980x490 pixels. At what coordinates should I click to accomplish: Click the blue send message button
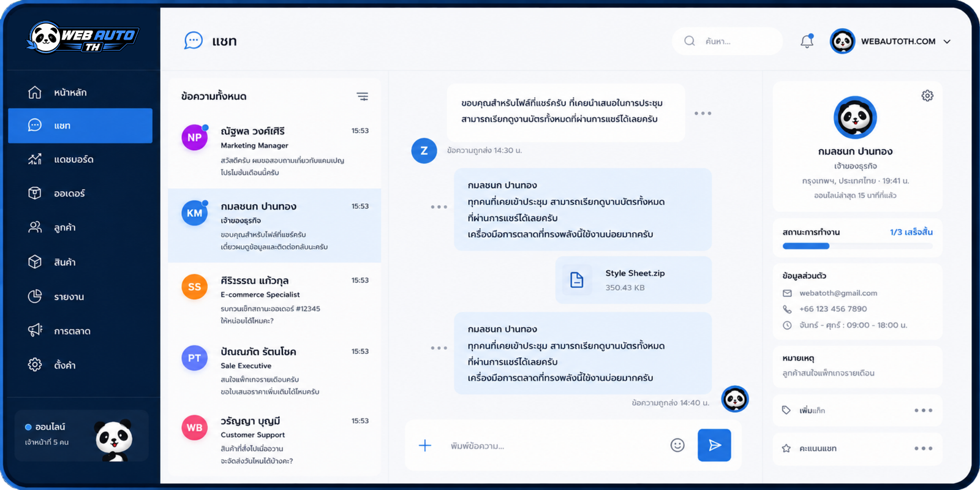click(714, 445)
